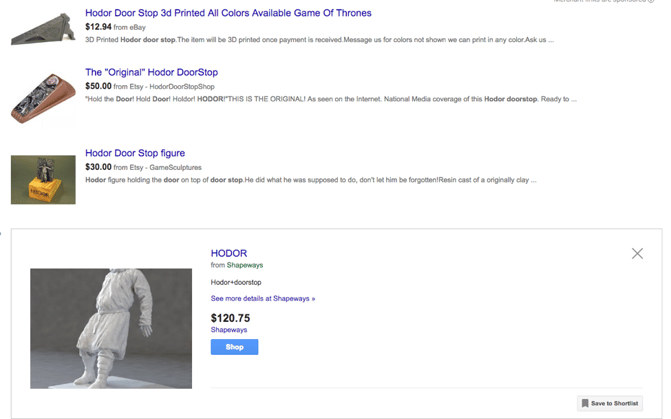Image resolution: width=671 pixels, height=419 pixels.
Task: Close the HODOR product detail panel
Action: pyautogui.click(x=637, y=253)
